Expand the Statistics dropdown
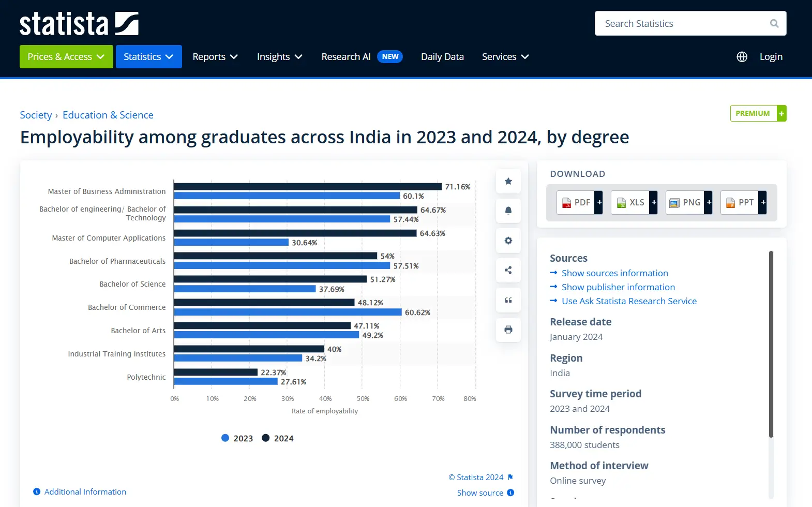The width and height of the screenshot is (812, 507). coord(149,56)
